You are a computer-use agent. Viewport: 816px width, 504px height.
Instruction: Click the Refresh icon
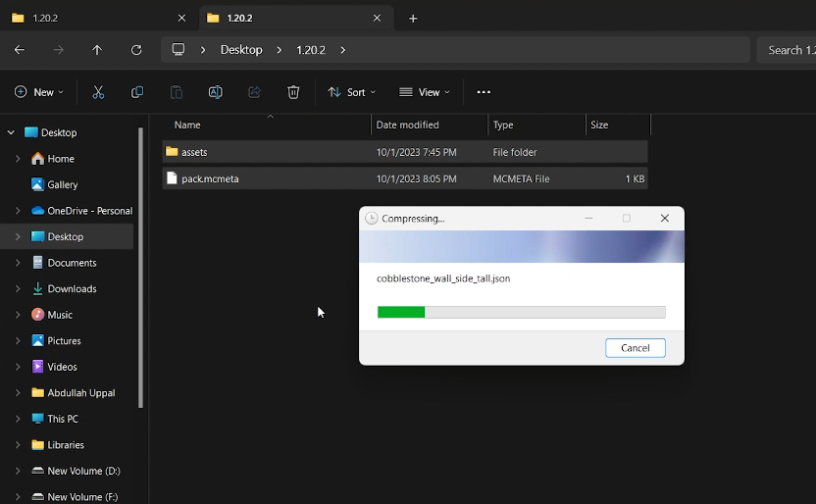(136, 50)
